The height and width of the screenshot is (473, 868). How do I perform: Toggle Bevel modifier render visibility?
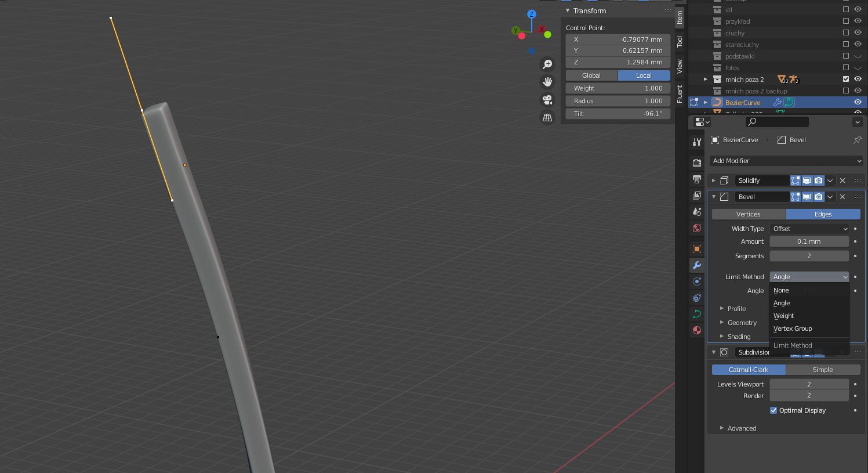(819, 197)
